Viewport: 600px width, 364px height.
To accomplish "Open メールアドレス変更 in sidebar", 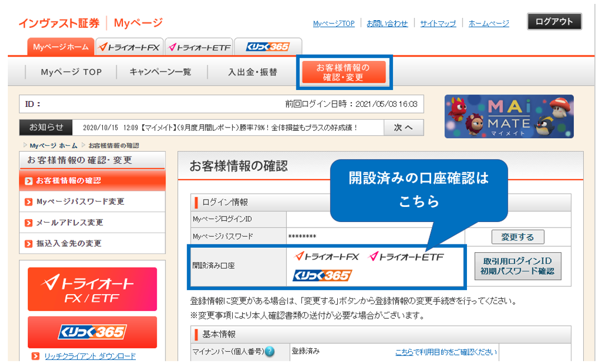I will [x=92, y=223].
